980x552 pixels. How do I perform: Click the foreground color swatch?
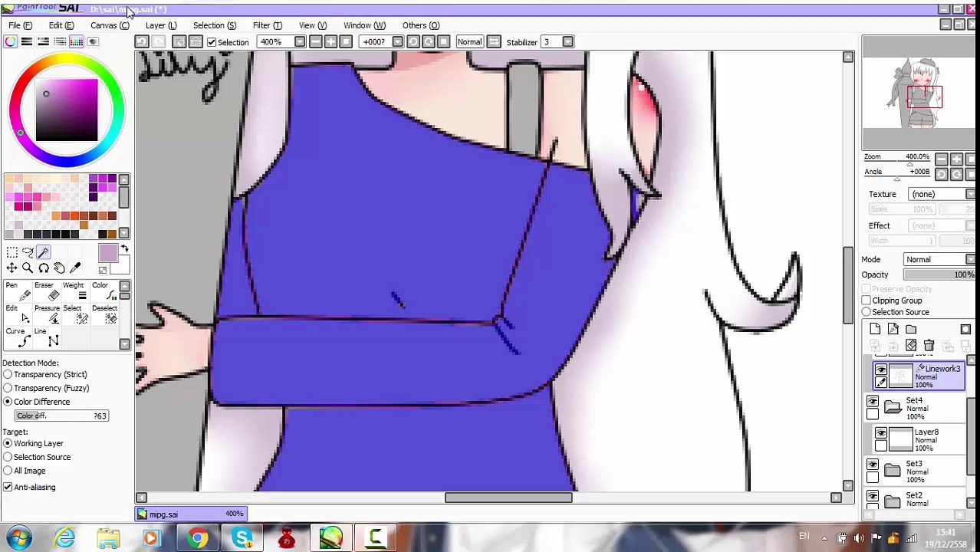click(107, 254)
